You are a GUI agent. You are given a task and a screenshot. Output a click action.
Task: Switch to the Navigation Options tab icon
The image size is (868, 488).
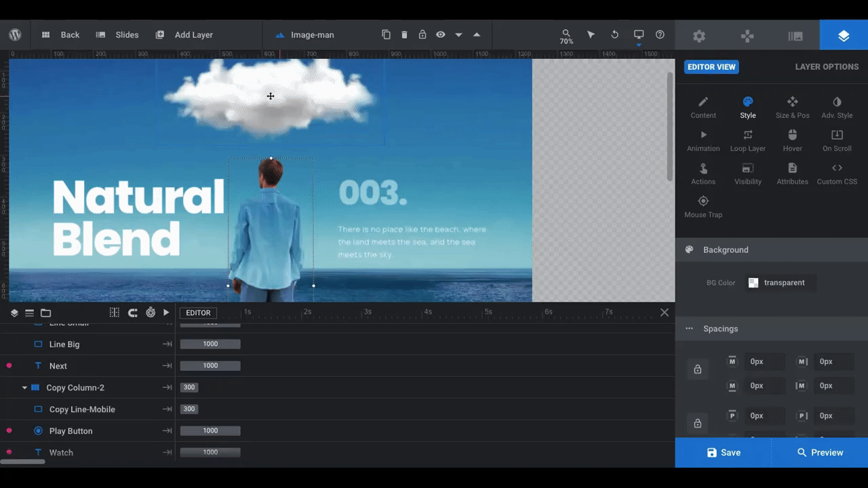(747, 36)
